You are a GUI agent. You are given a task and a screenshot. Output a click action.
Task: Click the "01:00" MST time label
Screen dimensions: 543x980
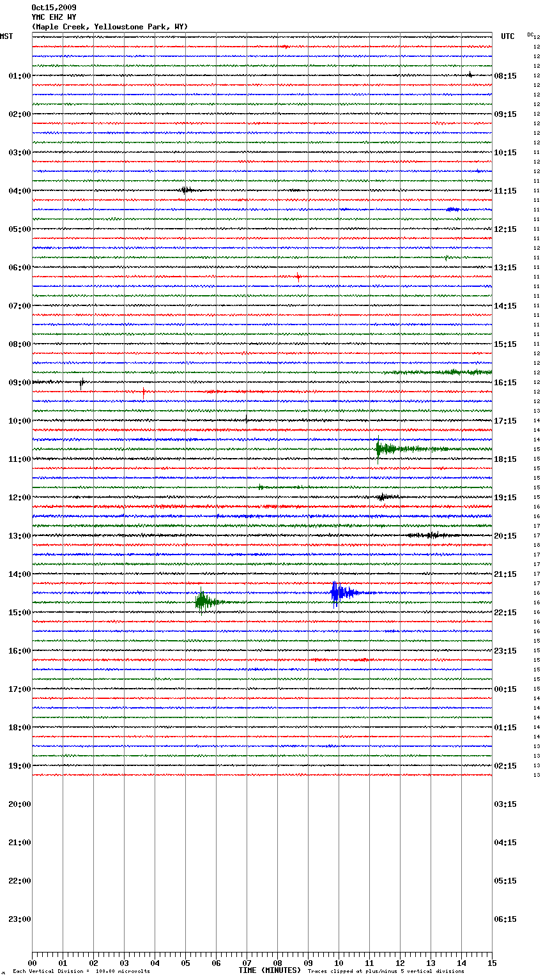[19, 76]
